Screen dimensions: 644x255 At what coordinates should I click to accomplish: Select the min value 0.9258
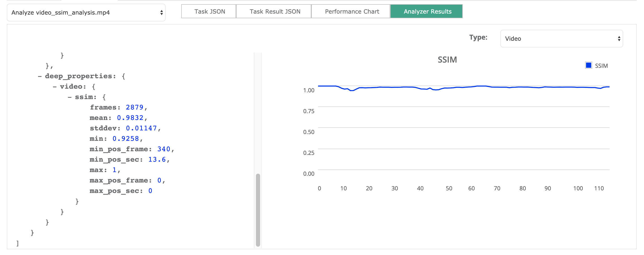126,139
